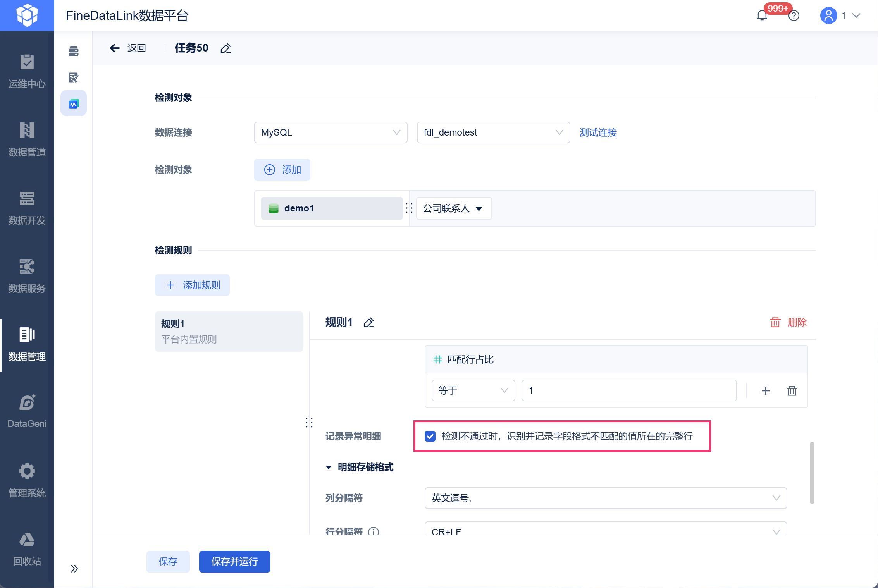Select the 规则1 item in the rule list

(x=229, y=332)
